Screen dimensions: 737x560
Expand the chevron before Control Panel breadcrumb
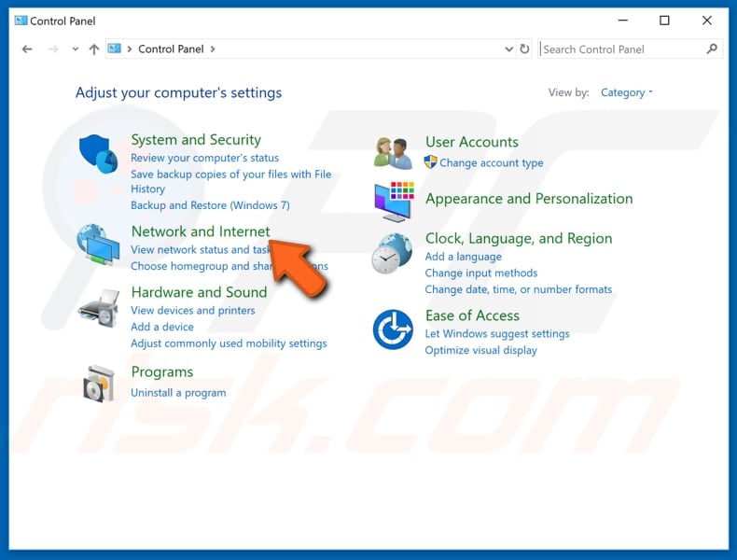pyautogui.click(x=130, y=49)
